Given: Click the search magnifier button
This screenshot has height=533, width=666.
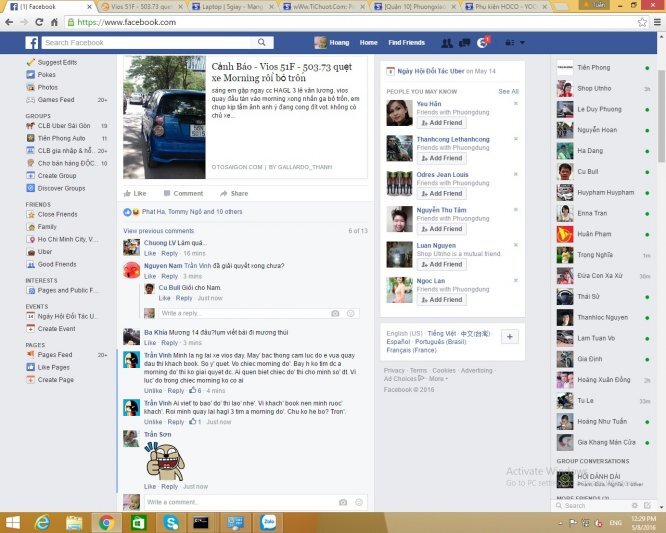Looking at the screenshot, I should tap(262, 42).
